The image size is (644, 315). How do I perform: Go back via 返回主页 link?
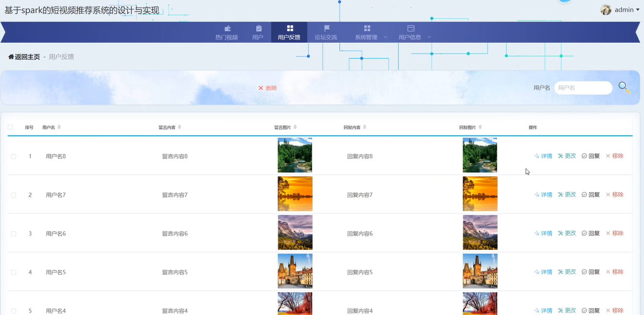click(27, 57)
